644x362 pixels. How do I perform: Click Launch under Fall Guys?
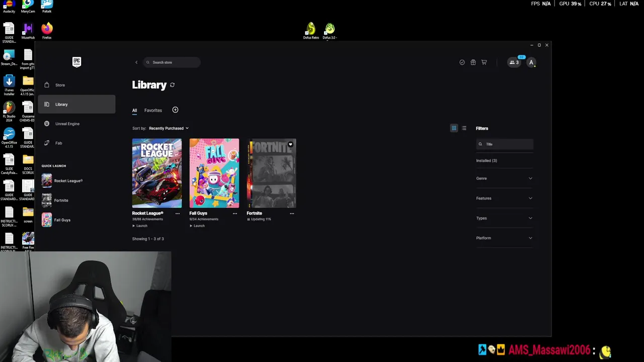coord(197,226)
